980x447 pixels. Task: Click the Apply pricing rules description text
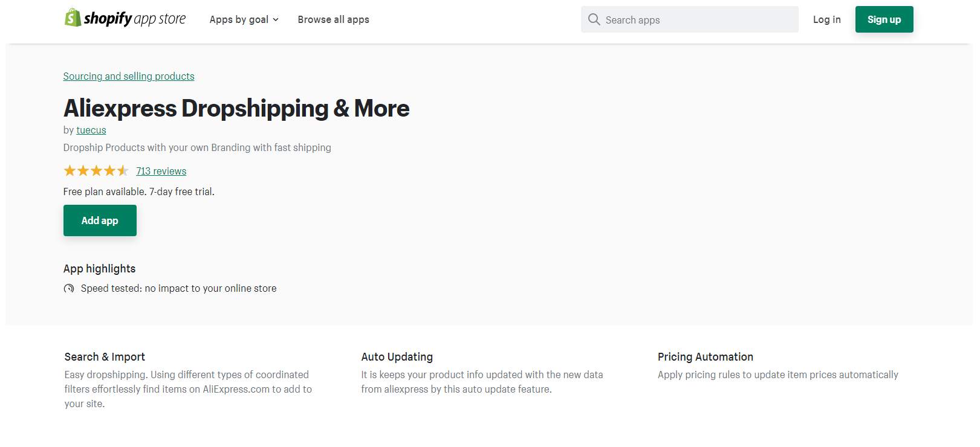(x=778, y=375)
